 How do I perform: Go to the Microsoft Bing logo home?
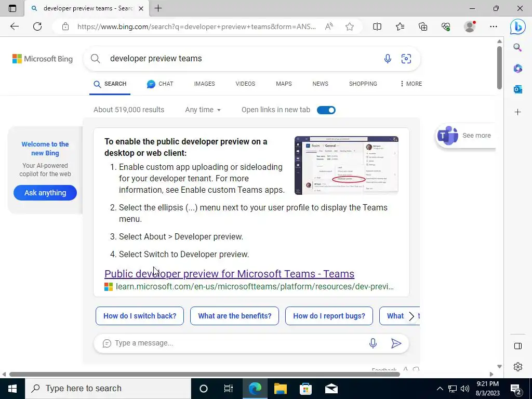tap(43, 59)
